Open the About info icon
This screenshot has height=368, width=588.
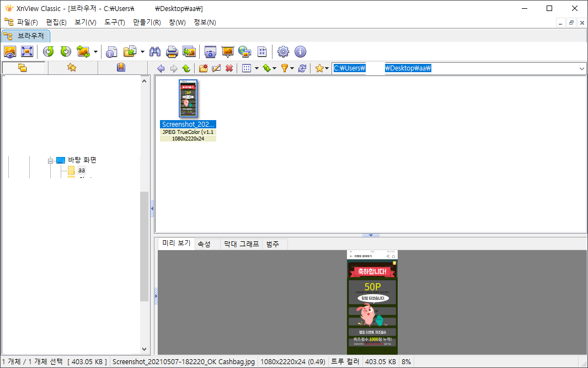301,52
